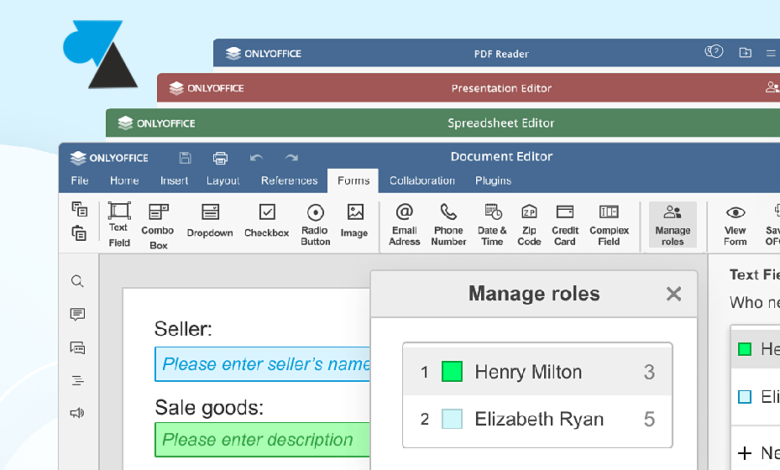Insert a Dropdown form field
This screenshot has width=780, height=470.
pyautogui.click(x=210, y=220)
